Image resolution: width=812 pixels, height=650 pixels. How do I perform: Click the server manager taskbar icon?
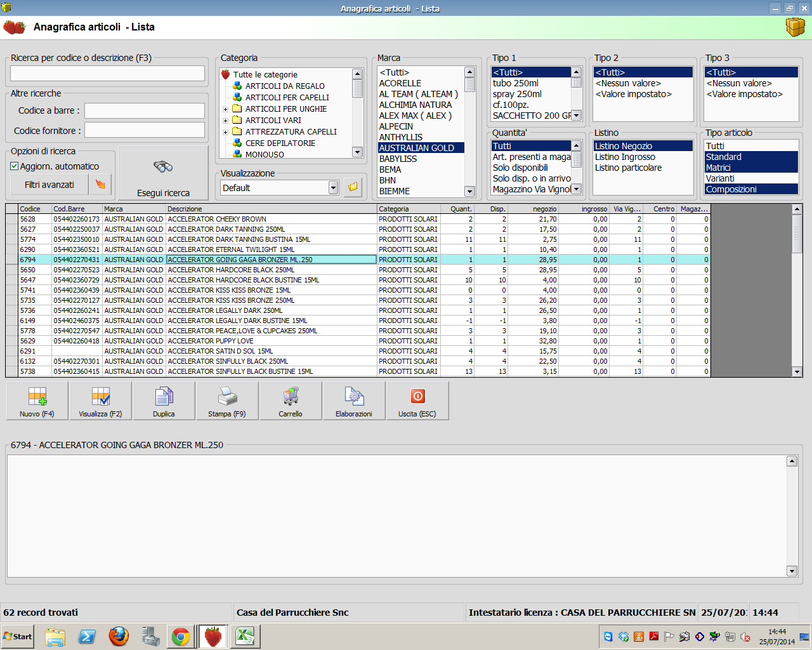pyautogui.click(x=150, y=636)
